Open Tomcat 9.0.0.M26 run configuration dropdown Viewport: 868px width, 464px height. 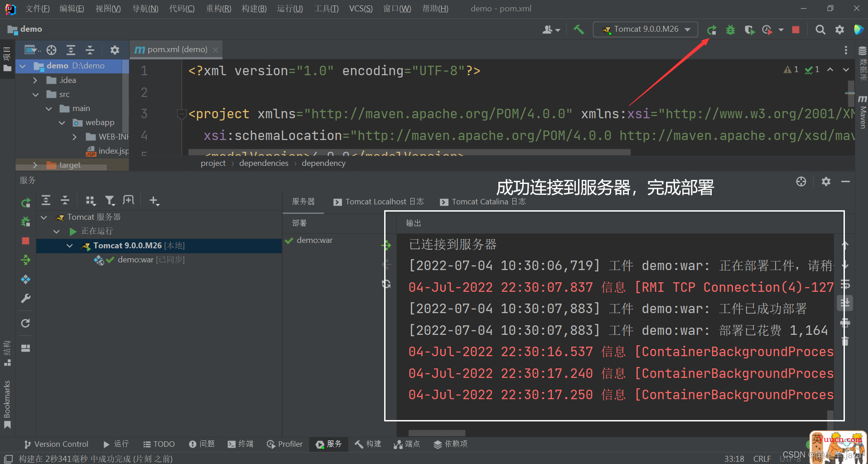(x=646, y=29)
